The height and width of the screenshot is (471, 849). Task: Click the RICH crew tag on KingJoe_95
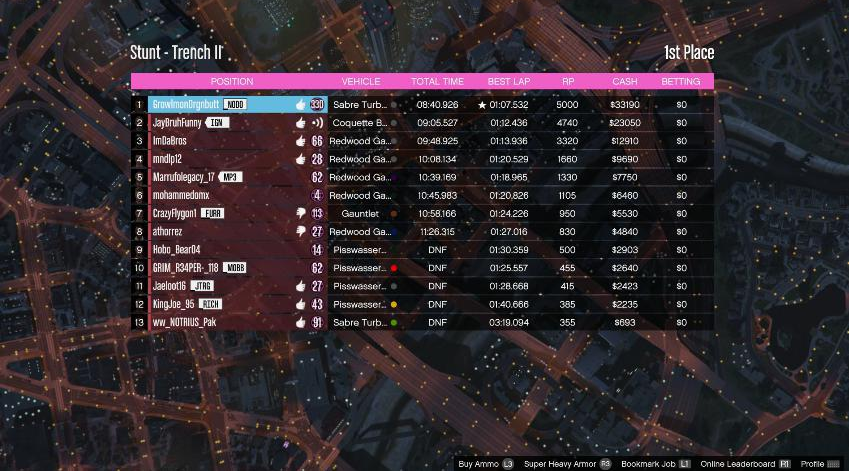click(x=211, y=304)
